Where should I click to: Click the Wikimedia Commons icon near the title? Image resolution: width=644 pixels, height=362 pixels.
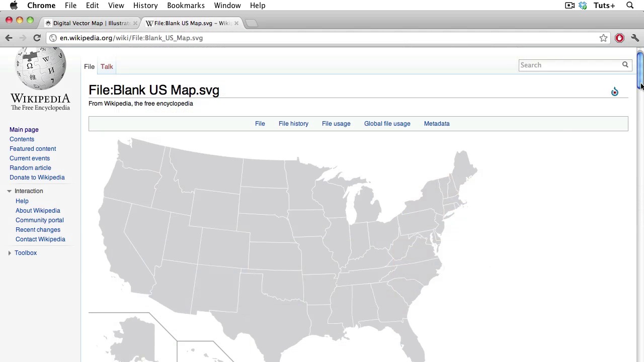(614, 92)
